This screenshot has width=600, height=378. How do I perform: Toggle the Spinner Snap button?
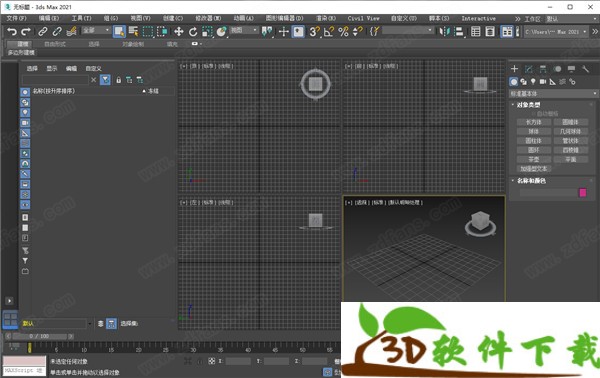tap(357, 31)
